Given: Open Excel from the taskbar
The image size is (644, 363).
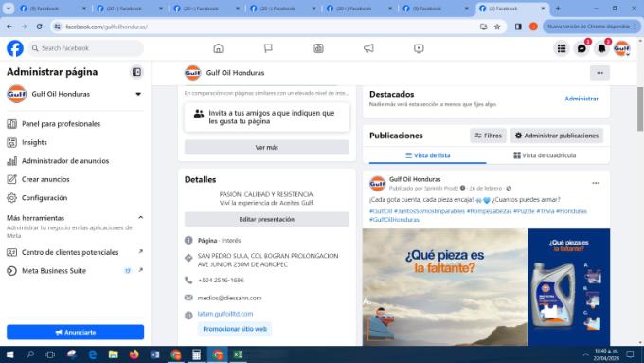Looking at the screenshot, I should point(238,354).
